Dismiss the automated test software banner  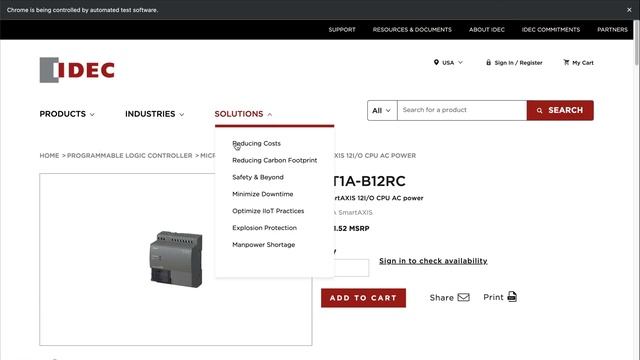(x=629, y=10)
